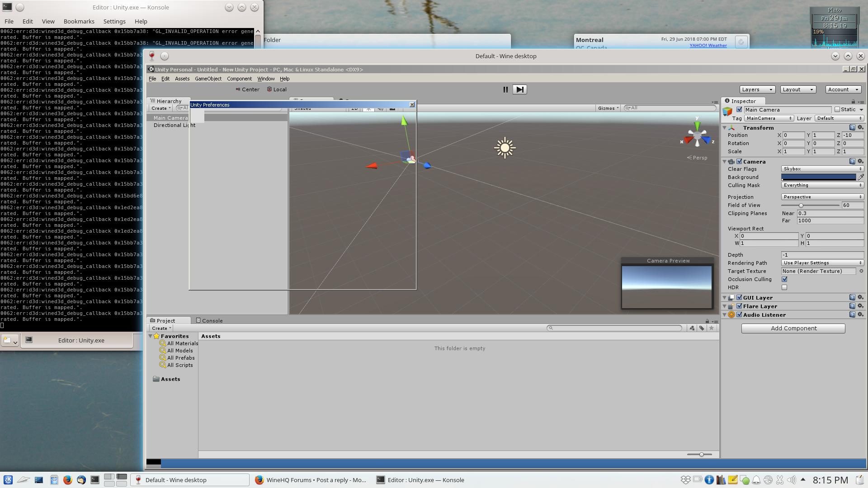Enable the HDR checkbox
This screenshot has width=868, height=488.
(784, 287)
